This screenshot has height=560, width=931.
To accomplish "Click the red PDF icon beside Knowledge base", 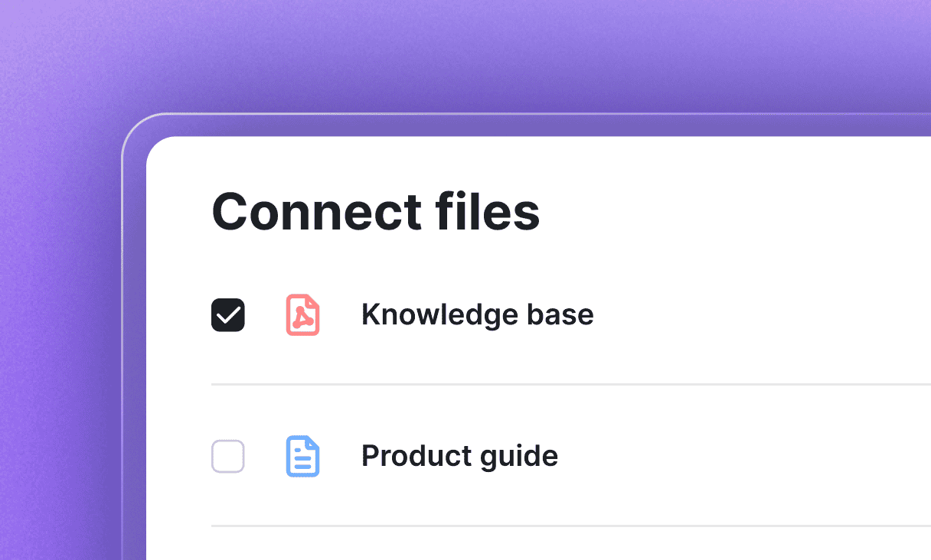I will [x=302, y=314].
